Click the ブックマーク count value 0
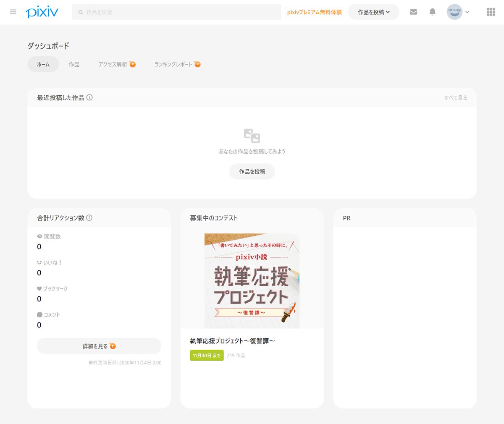 coord(39,298)
